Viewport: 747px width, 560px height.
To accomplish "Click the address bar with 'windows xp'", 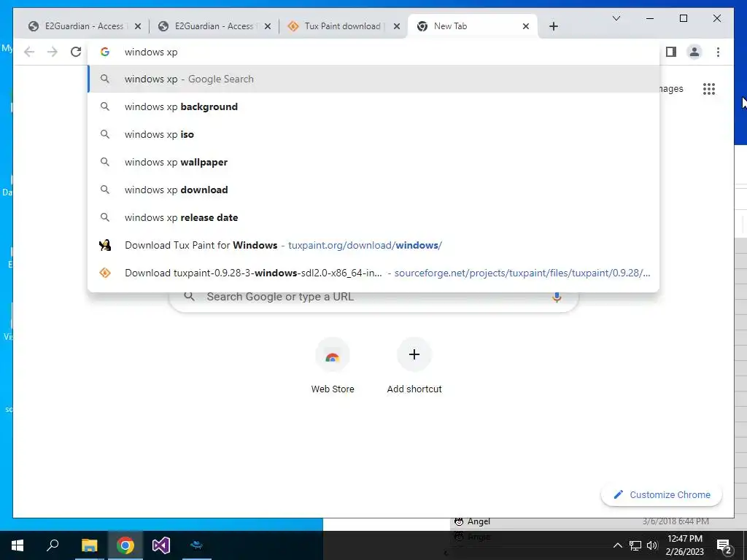I will (374, 52).
